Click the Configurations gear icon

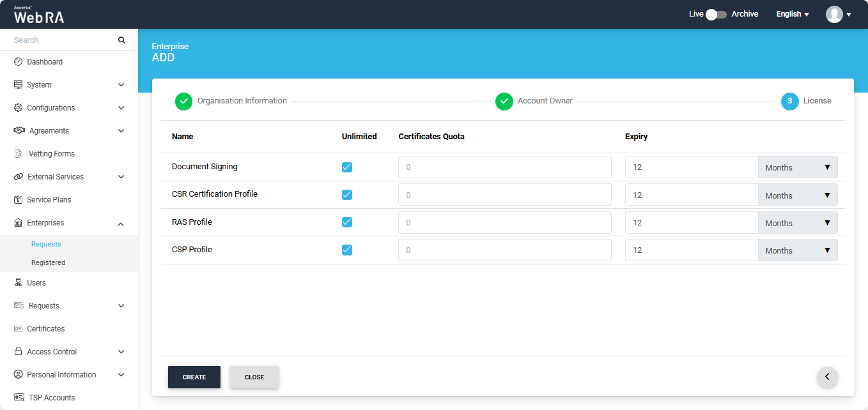point(18,108)
